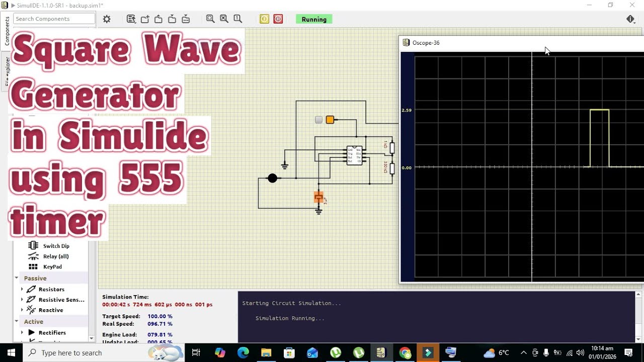Click Engine Load 079.81 % value
The image size is (644, 362).
(x=160, y=334)
